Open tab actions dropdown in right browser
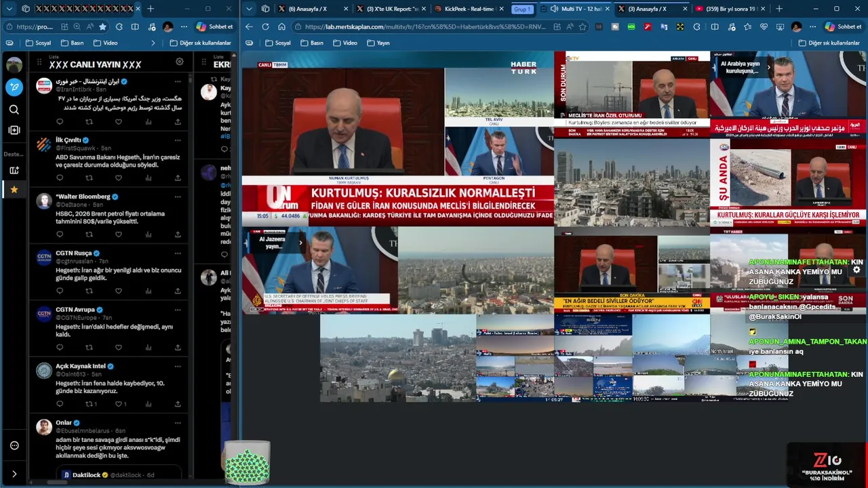 click(249, 9)
